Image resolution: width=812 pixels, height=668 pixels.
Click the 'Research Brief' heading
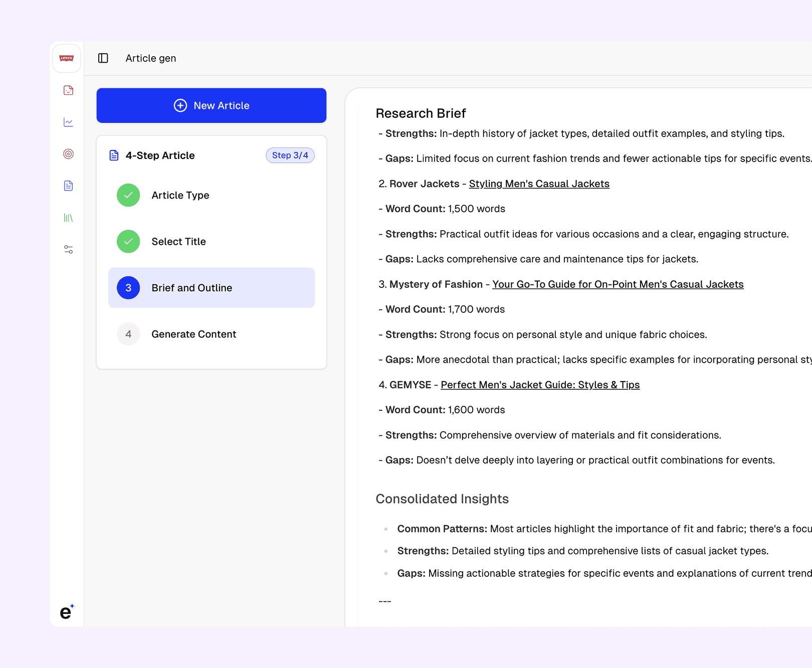click(x=421, y=113)
